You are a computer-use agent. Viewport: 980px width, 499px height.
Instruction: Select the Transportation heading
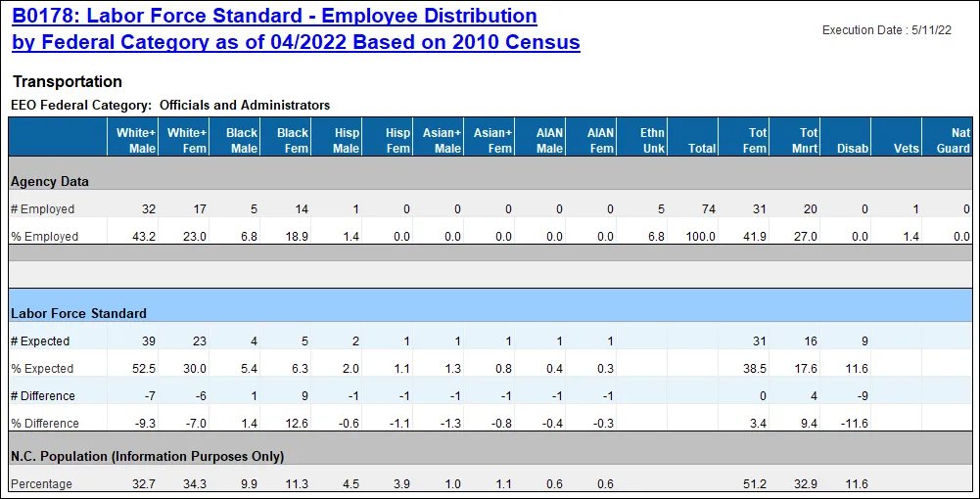pyautogui.click(x=68, y=82)
